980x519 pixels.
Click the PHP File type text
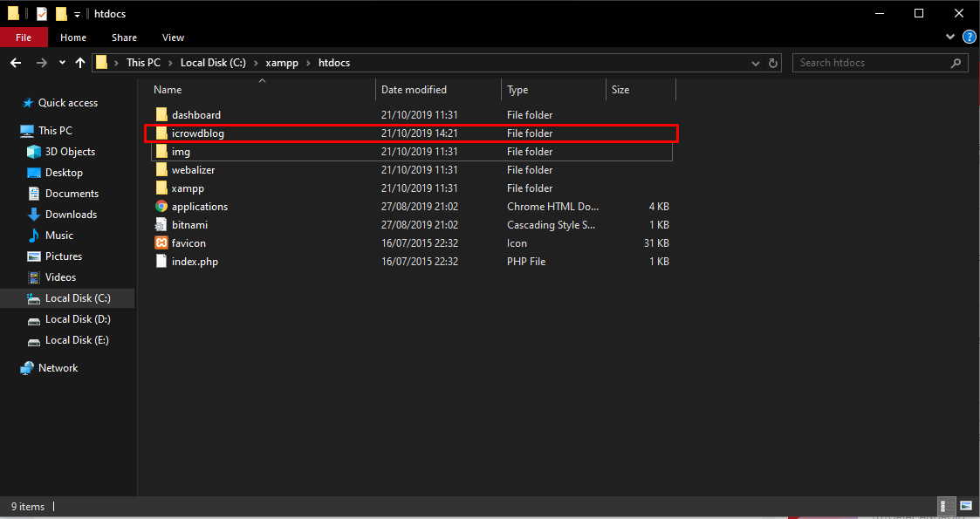pyautogui.click(x=526, y=262)
